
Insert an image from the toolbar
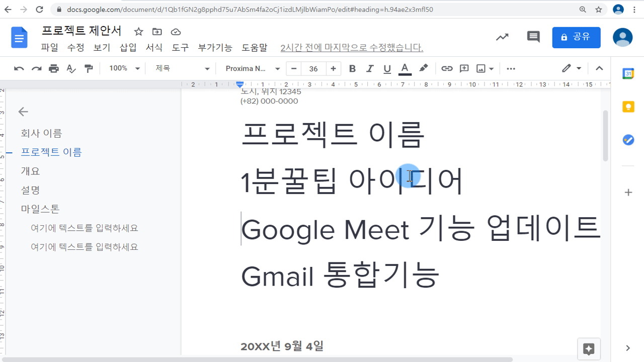pyautogui.click(x=481, y=69)
